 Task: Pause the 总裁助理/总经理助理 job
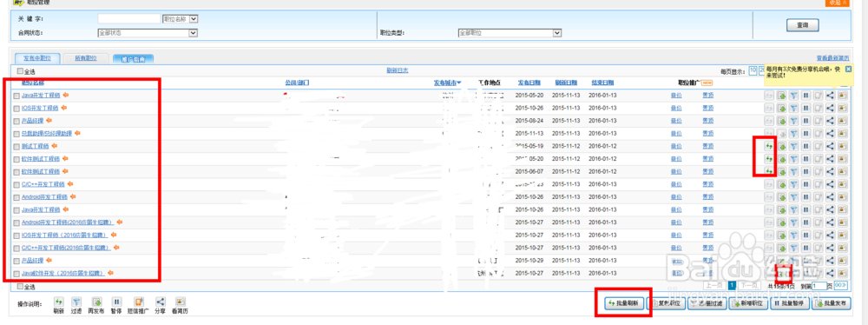[806, 133]
